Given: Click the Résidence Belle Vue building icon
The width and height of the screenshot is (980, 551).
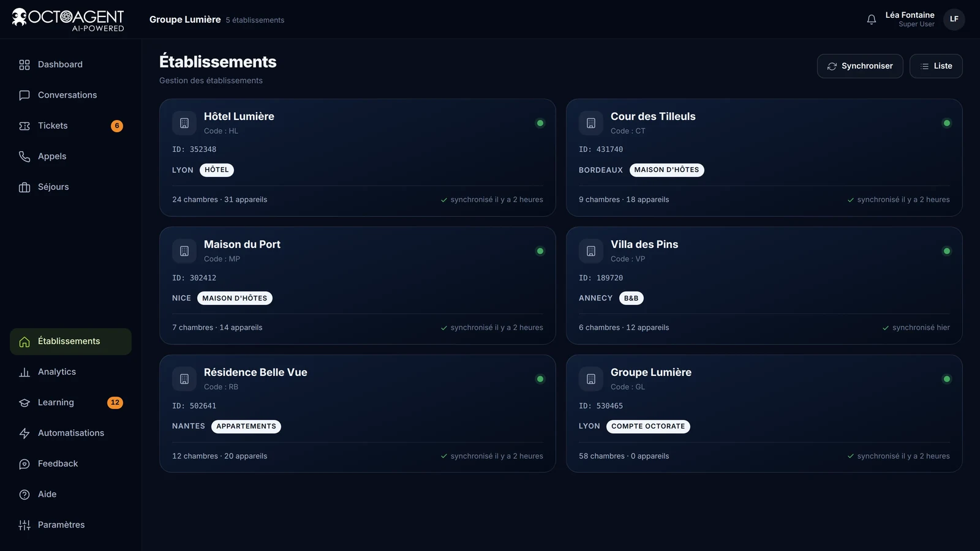Looking at the screenshot, I should [184, 379].
